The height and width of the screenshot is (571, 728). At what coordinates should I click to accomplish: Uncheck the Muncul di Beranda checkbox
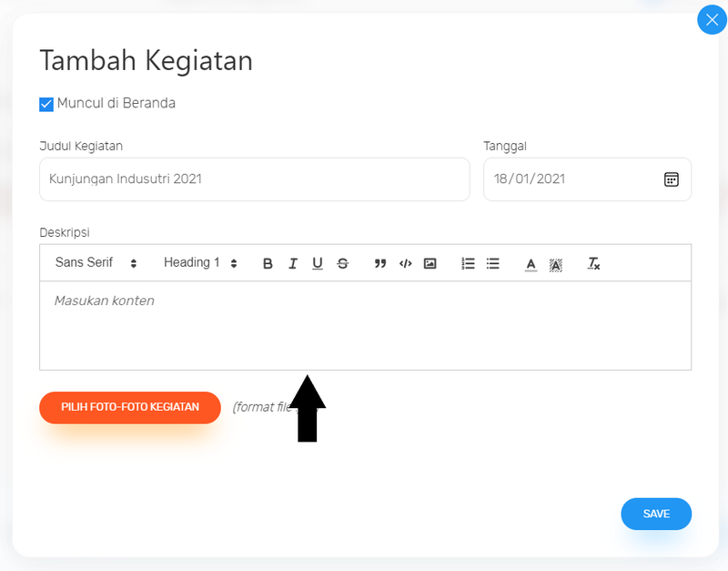tap(46, 105)
